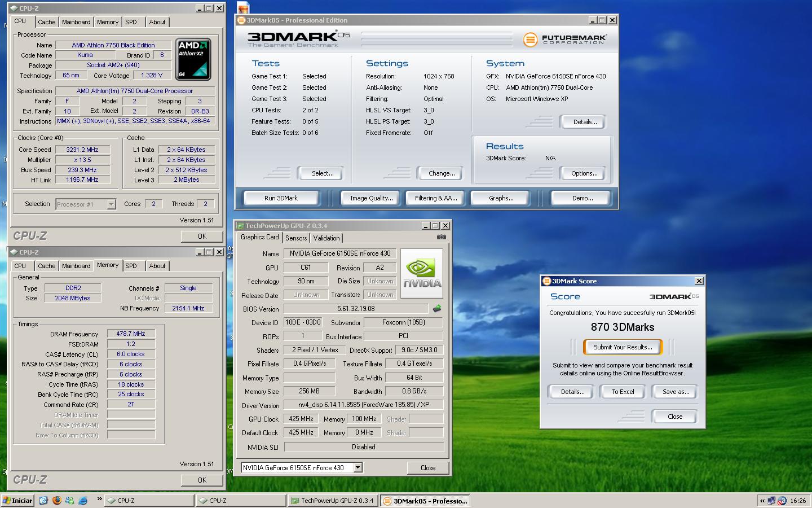Click the 3DMark05 logo in main window
The image size is (812, 508).
coord(299,39)
